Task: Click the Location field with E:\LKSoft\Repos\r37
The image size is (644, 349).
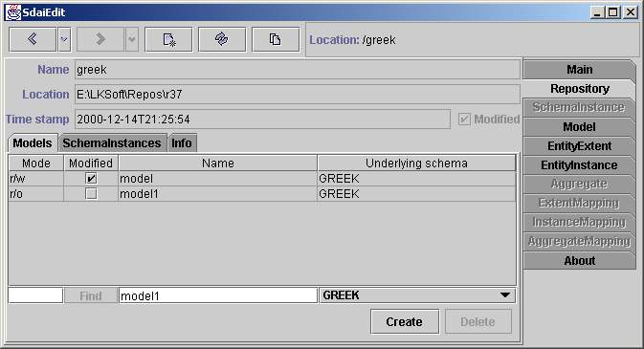Action: tap(298, 95)
